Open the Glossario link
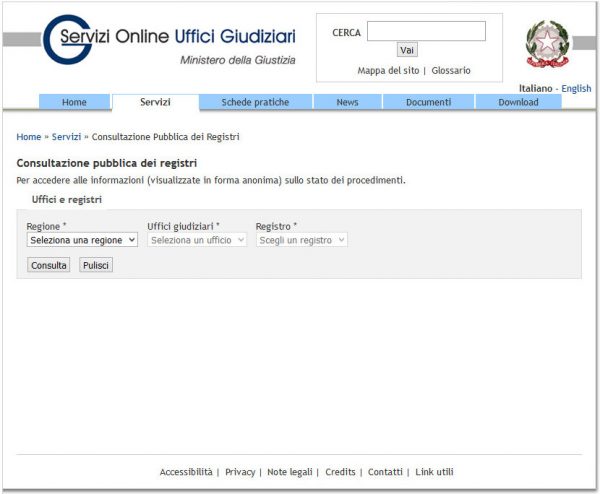 (451, 71)
